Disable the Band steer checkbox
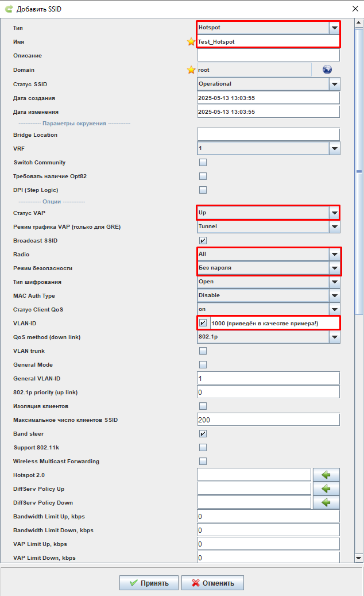Screen dimensions: 364x596 [203, 433]
